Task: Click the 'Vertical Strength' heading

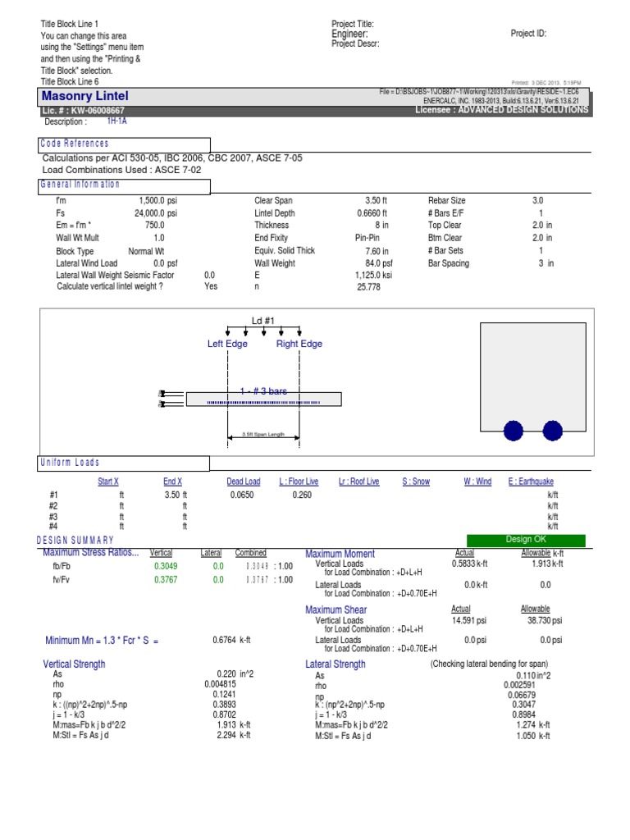Action: (74, 664)
